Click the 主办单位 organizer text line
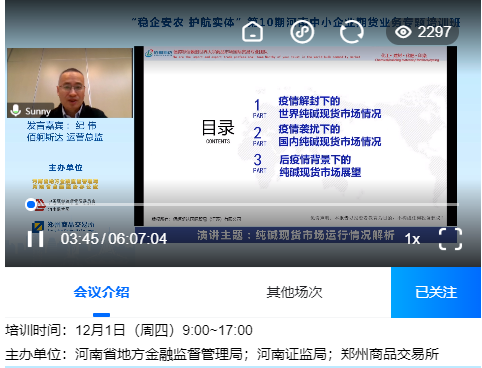Image resolution: width=482 pixels, height=368 pixels. (x=222, y=354)
